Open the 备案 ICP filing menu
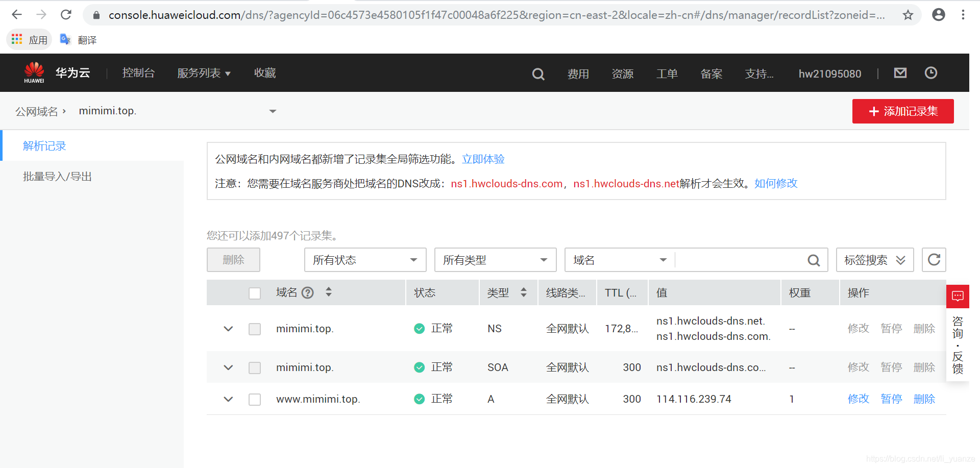Viewport: 980px width, 468px height. tap(712, 74)
